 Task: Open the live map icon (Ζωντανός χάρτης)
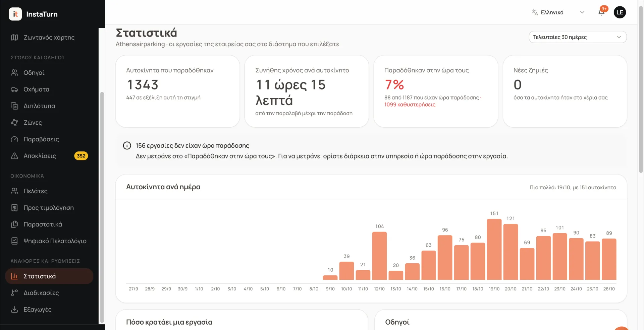(14, 38)
